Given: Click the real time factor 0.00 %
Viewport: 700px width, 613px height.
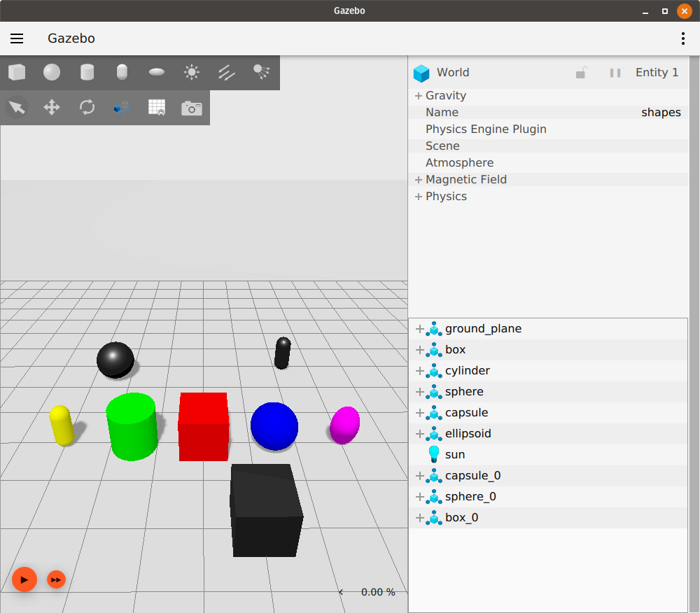Looking at the screenshot, I should point(378,592).
